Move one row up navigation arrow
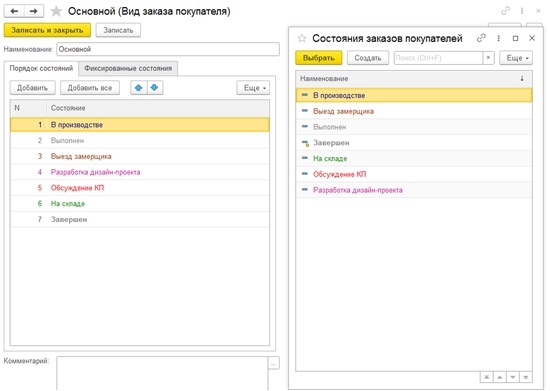550x391 pixels. coord(499,377)
